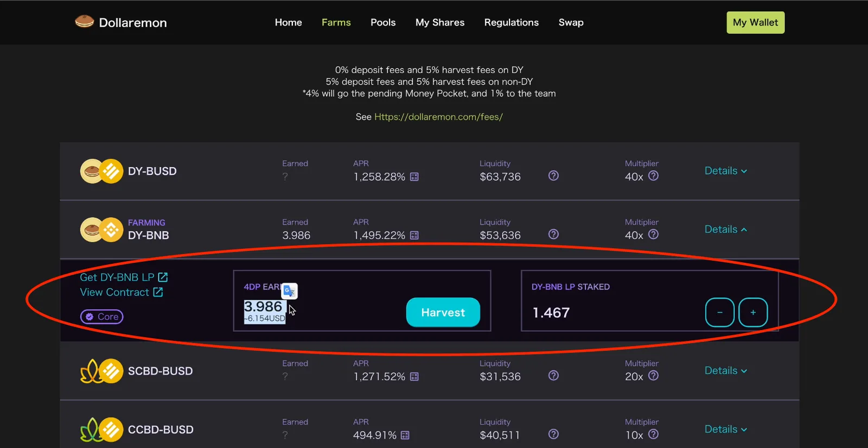The width and height of the screenshot is (868, 448).
Task: Click the Core badge tag
Action: coord(102,317)
